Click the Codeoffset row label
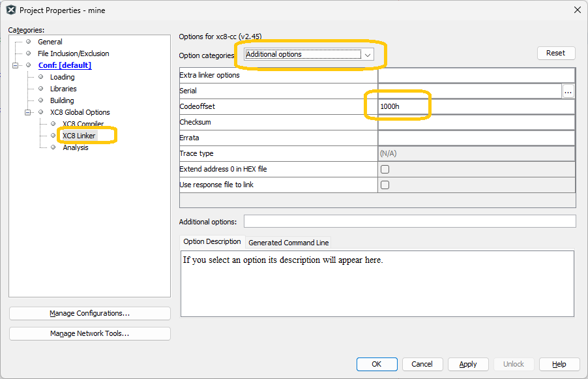This screenshot has width=588, height=379. click(x=198, y=106)
